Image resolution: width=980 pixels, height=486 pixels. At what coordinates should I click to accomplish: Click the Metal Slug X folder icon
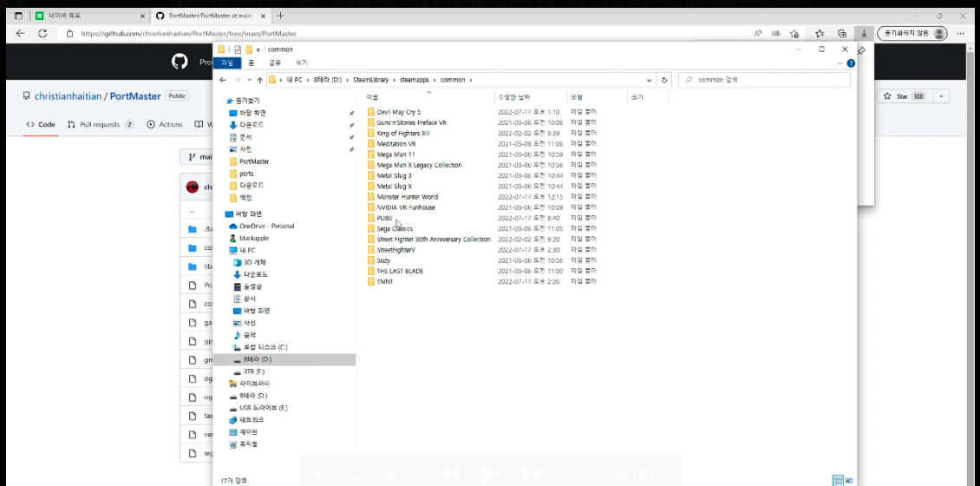coord(370,187)
